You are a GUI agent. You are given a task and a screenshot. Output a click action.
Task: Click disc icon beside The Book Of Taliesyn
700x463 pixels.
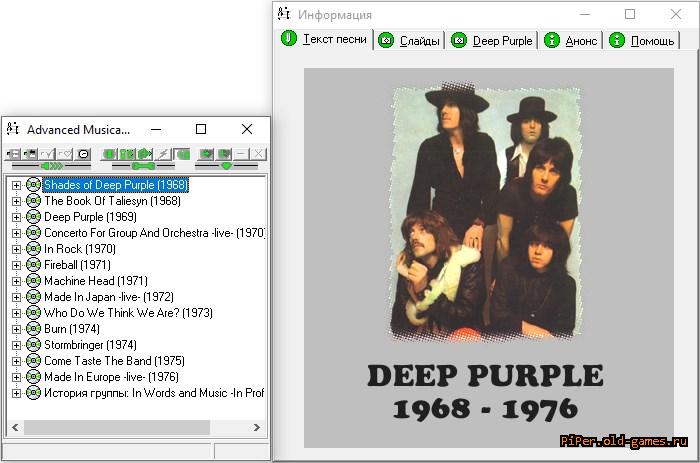tap(33, 200)
